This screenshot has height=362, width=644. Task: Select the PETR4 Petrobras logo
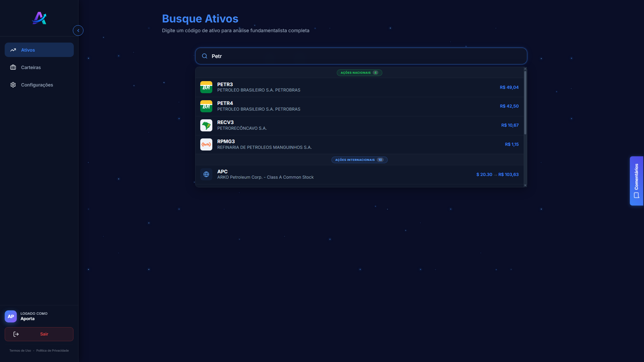pos(206,106)
